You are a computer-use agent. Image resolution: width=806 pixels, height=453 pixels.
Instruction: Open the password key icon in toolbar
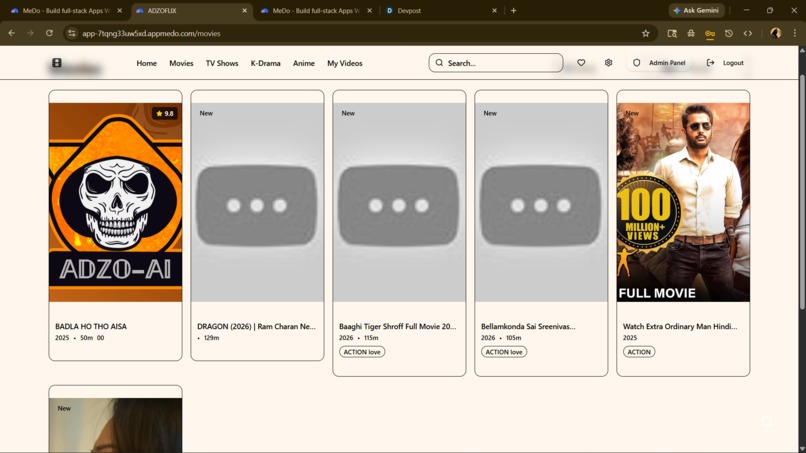710,34
